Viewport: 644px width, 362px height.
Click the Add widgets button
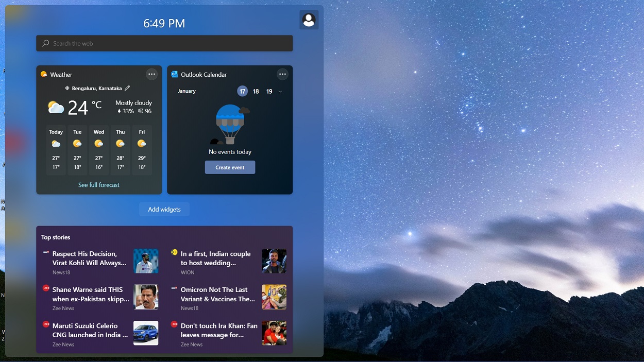(164, 209)
